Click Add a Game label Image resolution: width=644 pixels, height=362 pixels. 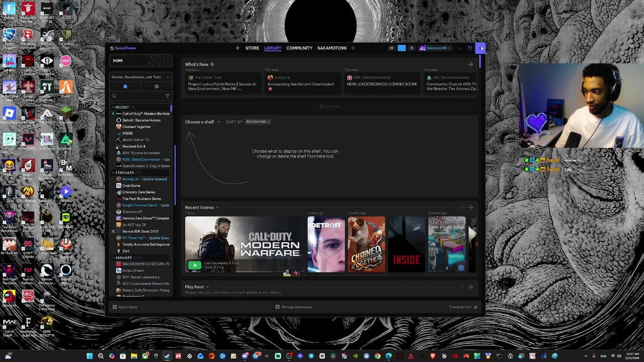[128, 307]
